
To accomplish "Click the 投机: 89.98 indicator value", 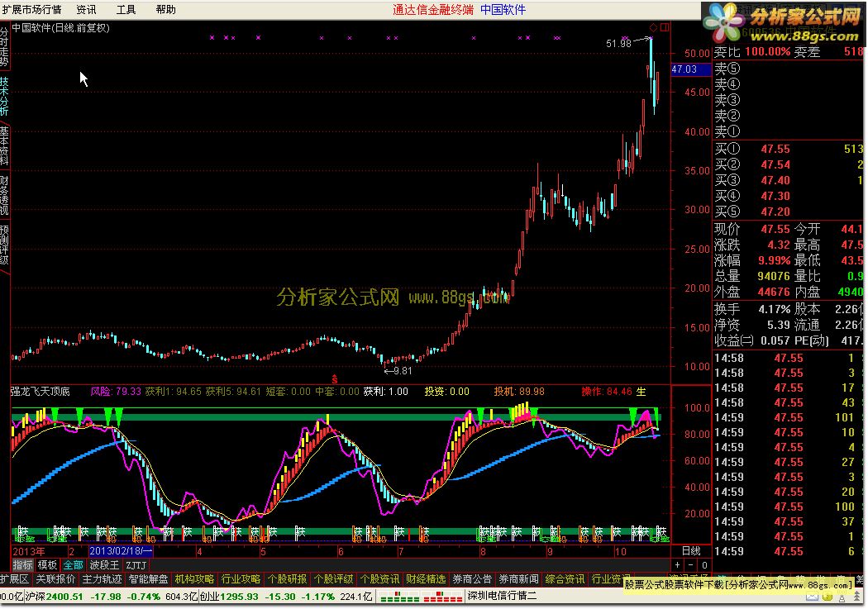I will (x=519, y=392).
